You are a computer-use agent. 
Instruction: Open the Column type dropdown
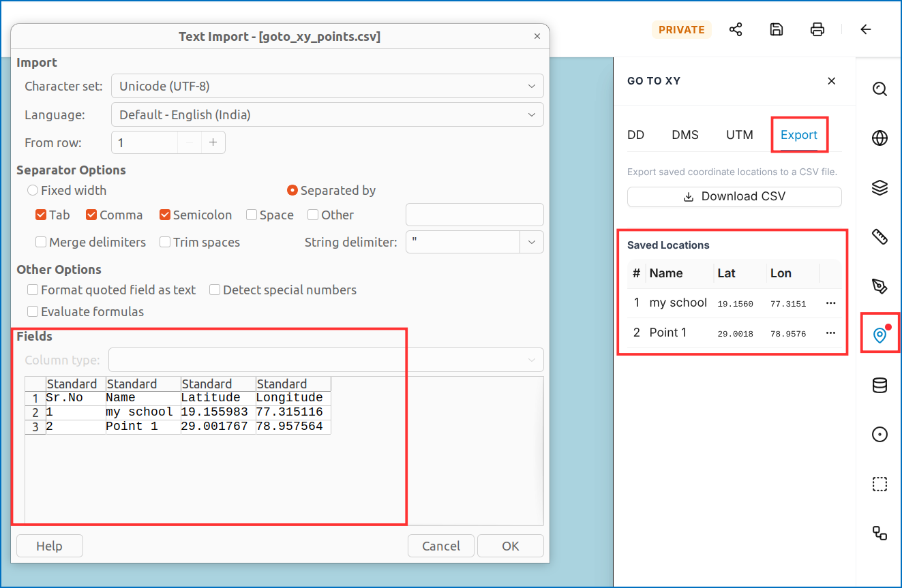[x=327, y=360]
